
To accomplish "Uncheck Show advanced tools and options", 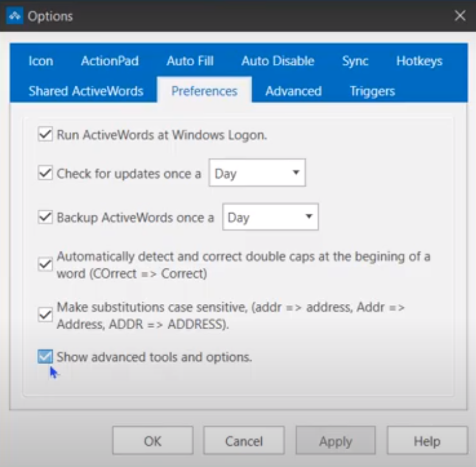I will [x=45, y=357].
